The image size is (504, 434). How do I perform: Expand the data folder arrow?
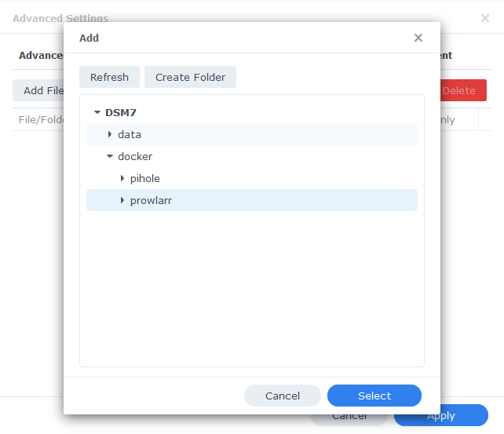click(110, 134)
